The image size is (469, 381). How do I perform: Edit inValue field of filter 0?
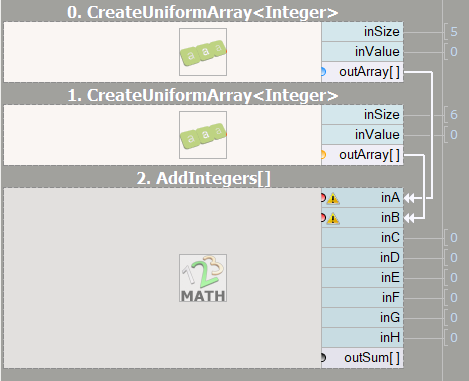[454, 52]
